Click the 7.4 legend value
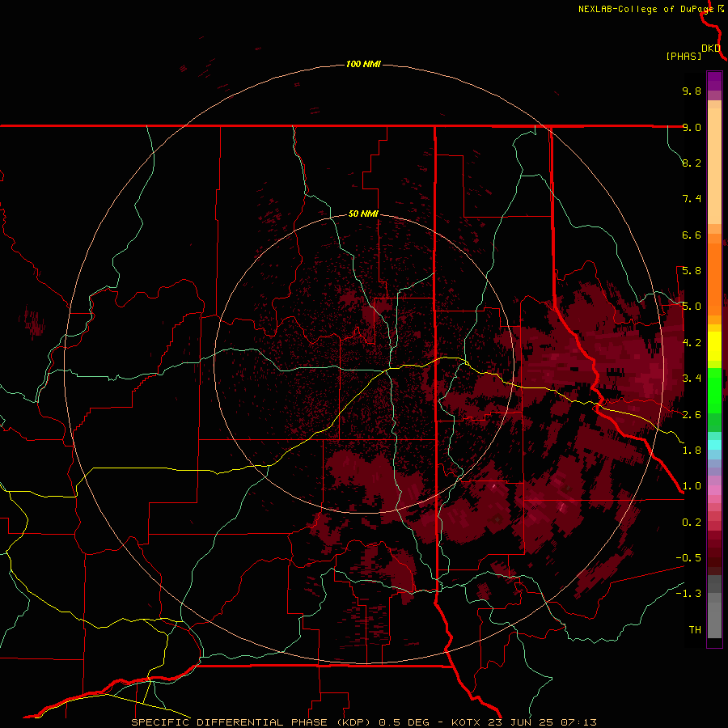 tap(692, 199)
